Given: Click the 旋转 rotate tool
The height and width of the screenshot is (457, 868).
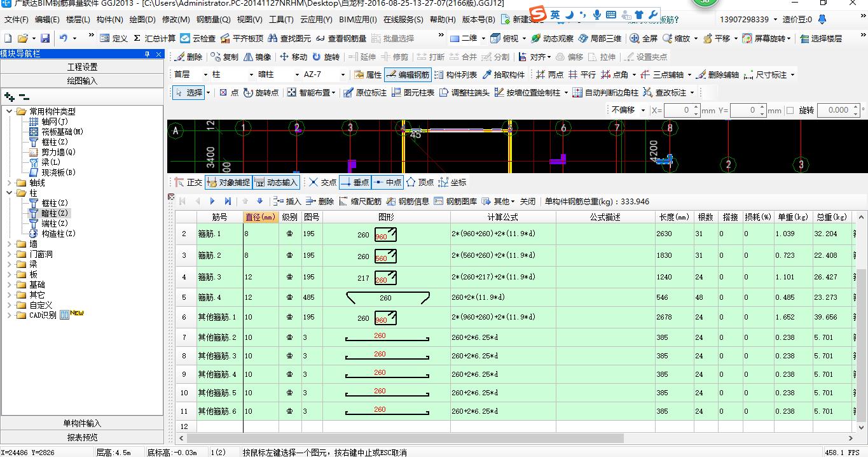Looking at the screenshot, I should click(326, 57).
